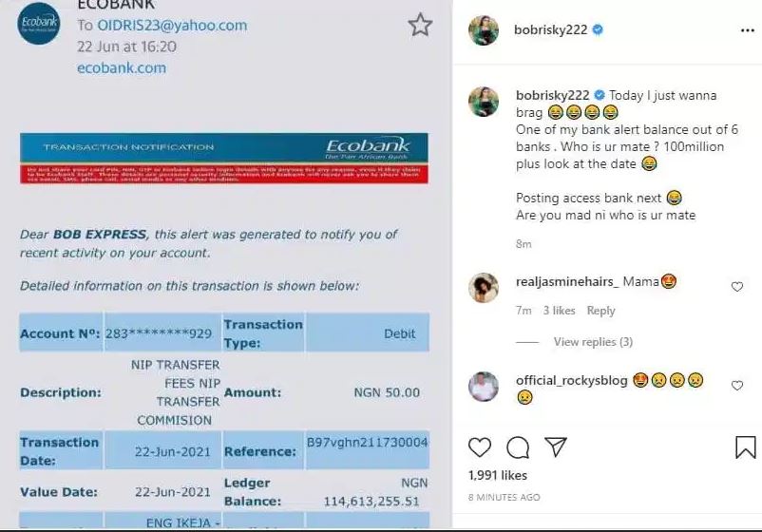The height and width of the screenshot is (532, 762).
Task: View the 1,991 likes list
Action: [x=498, y=473]
